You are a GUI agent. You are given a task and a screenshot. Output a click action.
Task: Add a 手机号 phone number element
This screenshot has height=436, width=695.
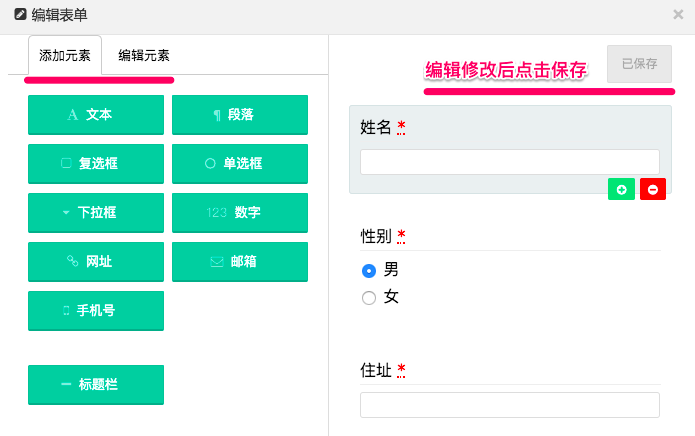coord(96,310)
